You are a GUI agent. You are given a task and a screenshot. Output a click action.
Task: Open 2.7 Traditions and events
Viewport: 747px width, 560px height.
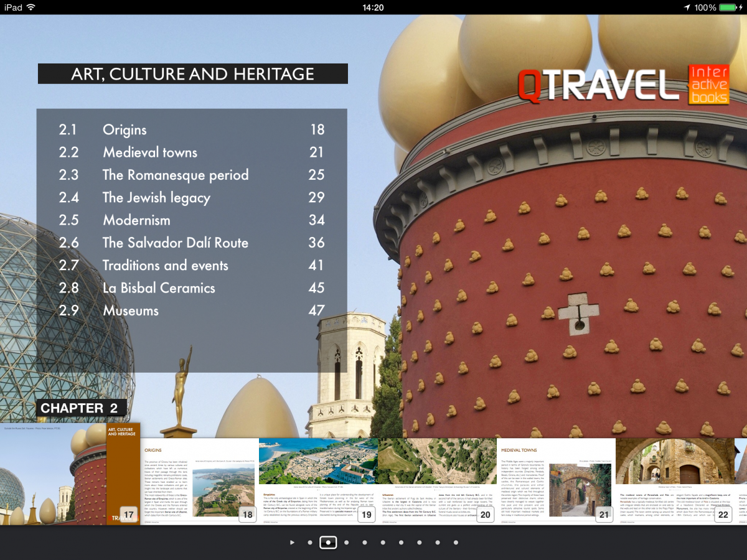click(192, 265)
